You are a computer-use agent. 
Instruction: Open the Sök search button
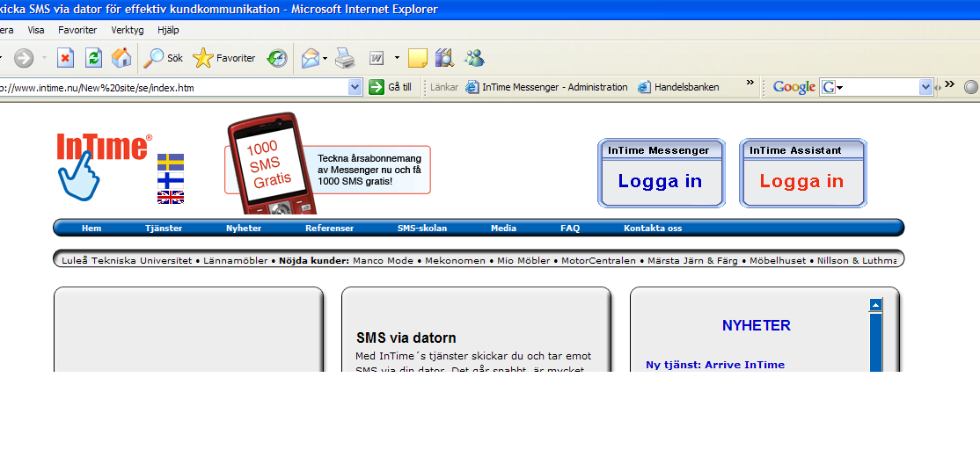click(x=163, y=58)
